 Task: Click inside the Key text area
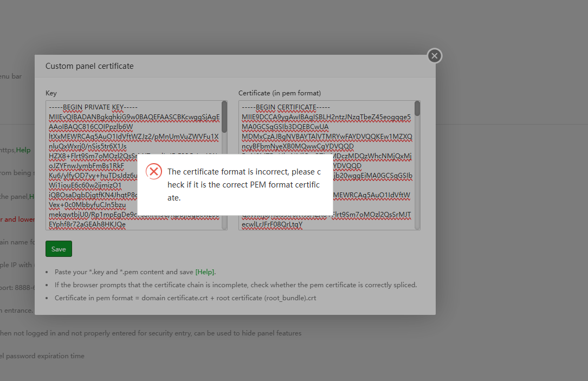pos(137,165)
